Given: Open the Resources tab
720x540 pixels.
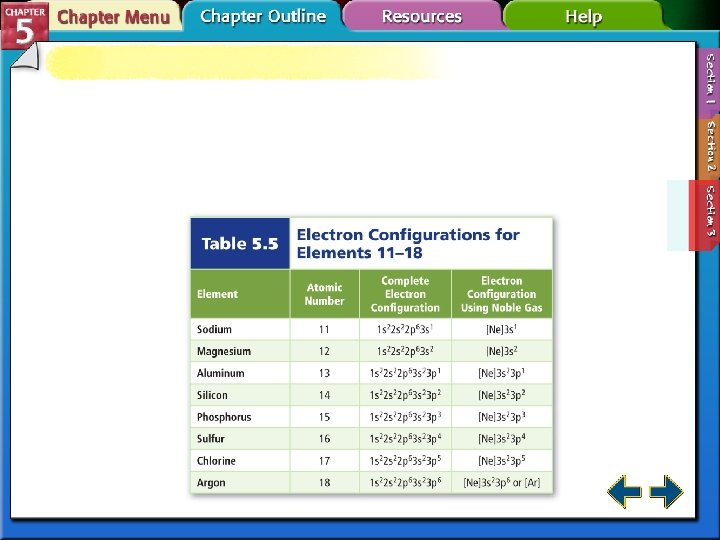Looking at the screenshot, I should pos(422,16).
